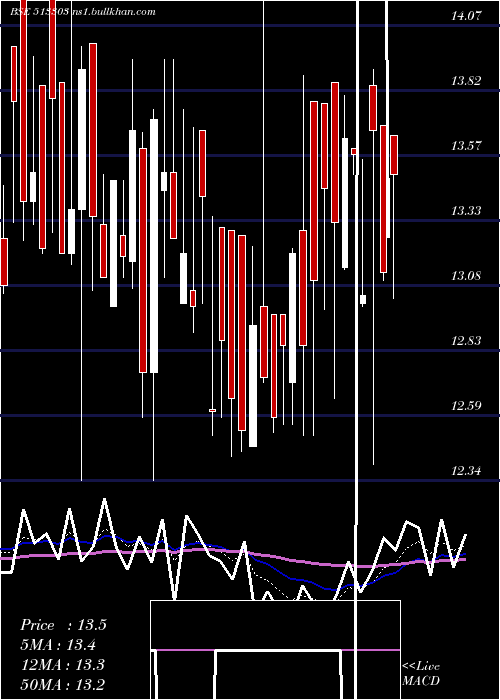Viewport: 500px width, 700px height.
Task: Click the Price : 13.5 readout
Action: click(63, 625)
